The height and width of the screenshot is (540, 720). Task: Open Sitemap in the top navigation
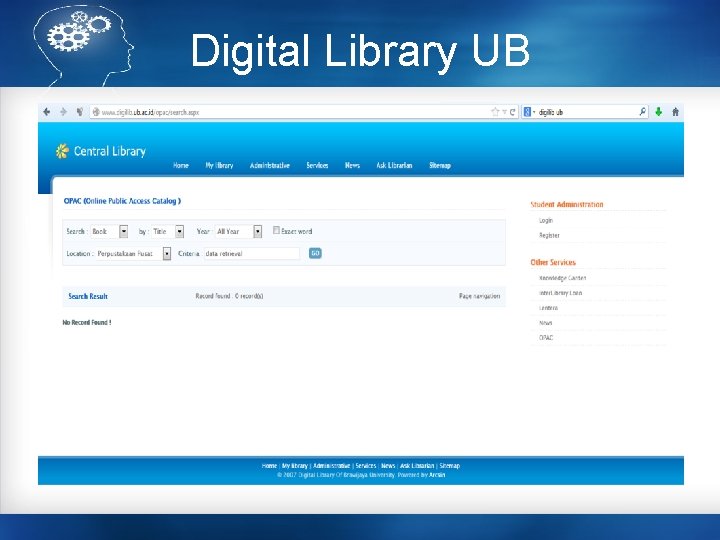point(440,165)
